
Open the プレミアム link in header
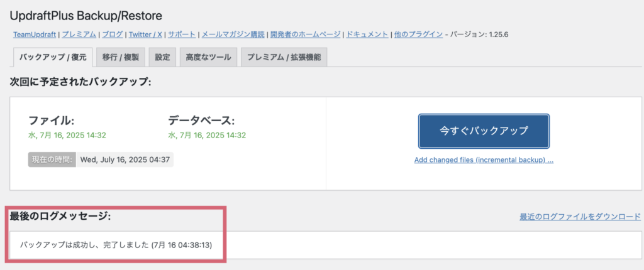(79, 35)
